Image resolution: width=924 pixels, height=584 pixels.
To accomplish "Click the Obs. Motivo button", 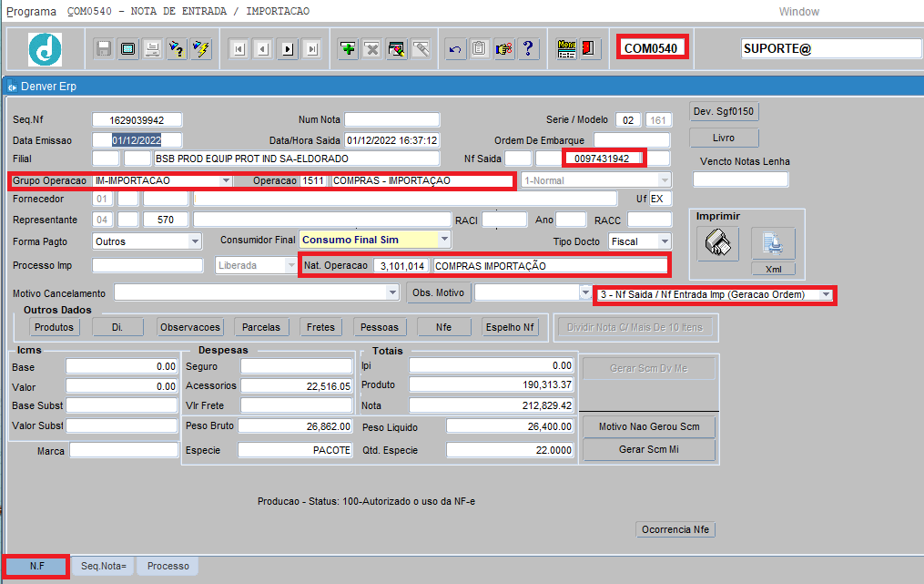I will [439, 292].
